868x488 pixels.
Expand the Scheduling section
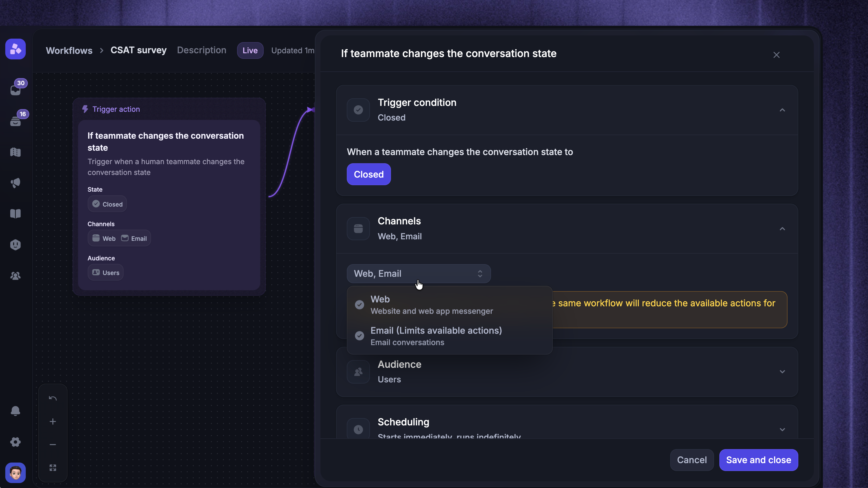pyautogui.click(x=783, y=429)
